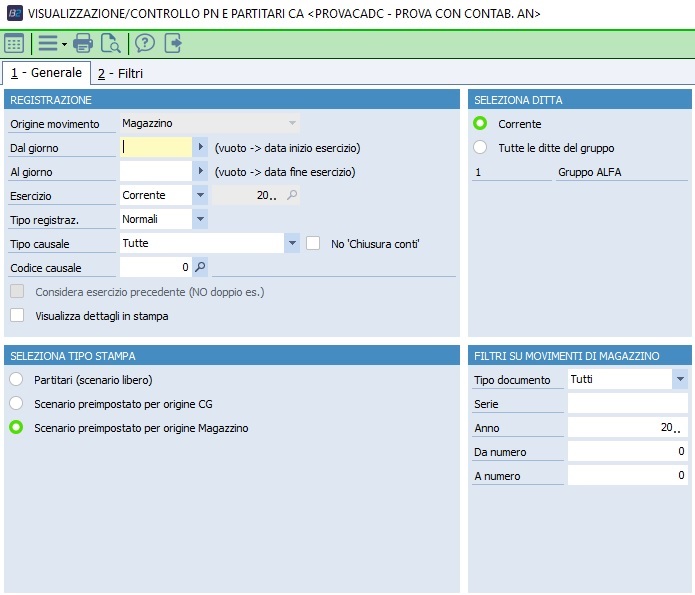Toggle Considera esercizio precedente checkbox
The image size is (695, 595).
click(x=17, y=291)
